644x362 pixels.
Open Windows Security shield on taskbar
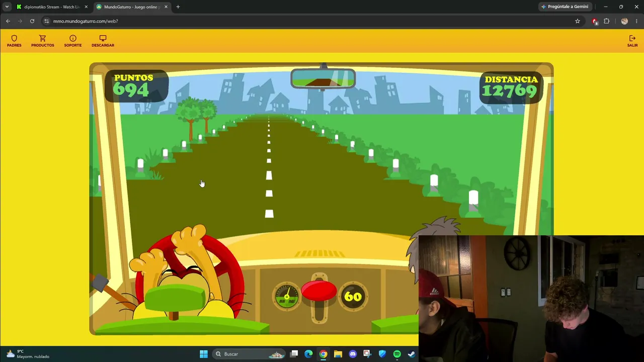click(x=382, y=354)
